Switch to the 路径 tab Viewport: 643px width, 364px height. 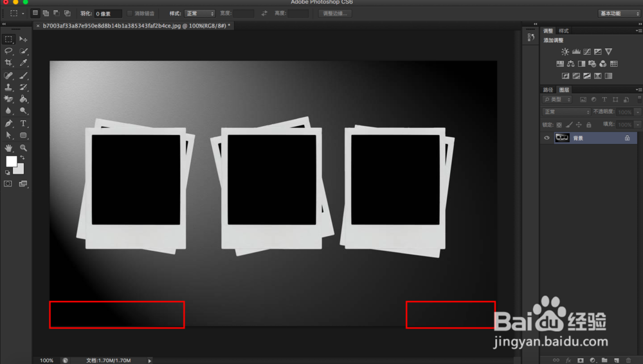pyautogui.click(x=548, y=90)
